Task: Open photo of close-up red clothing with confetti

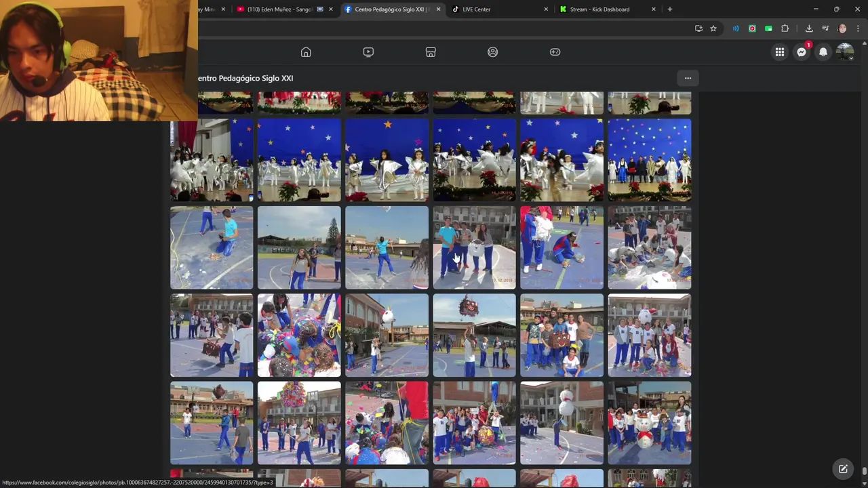Action: tap(387, 423)
